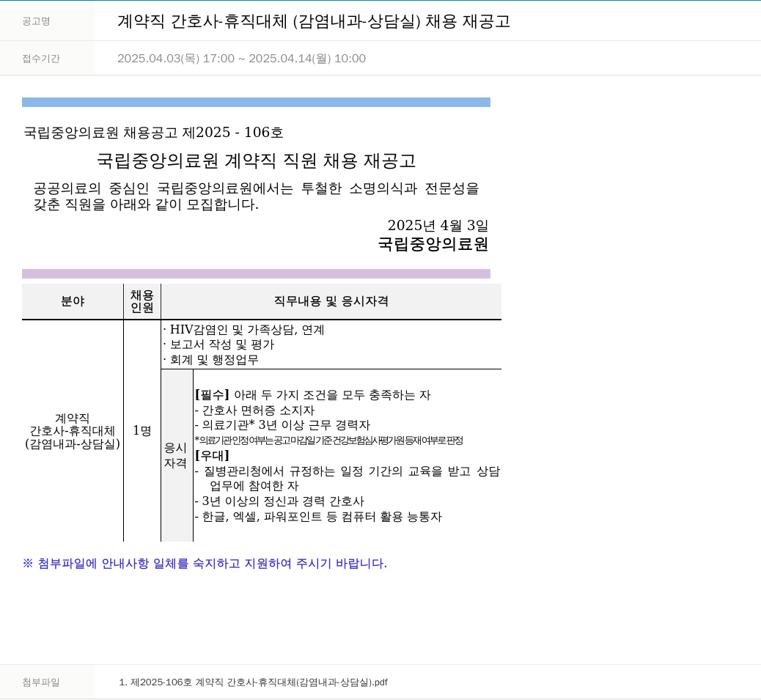
Task: Click the line 3년 이상의 정신과 경력 간호사
Action: (279, 501)
